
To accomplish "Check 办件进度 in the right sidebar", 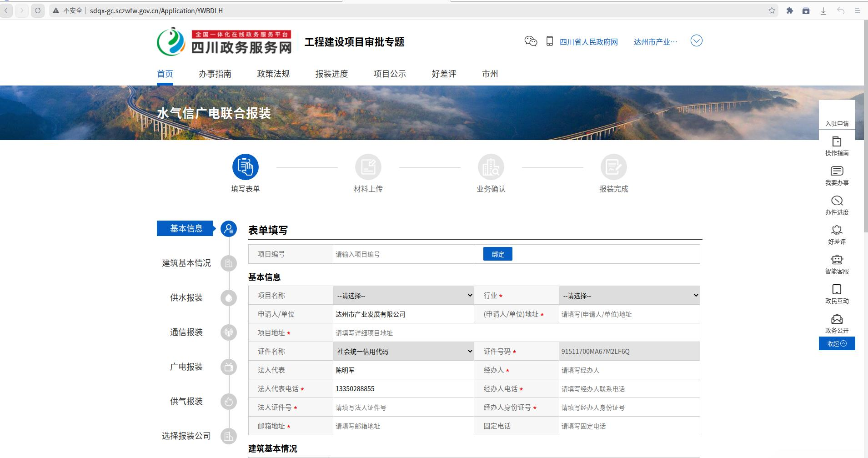I will [837, 201].
